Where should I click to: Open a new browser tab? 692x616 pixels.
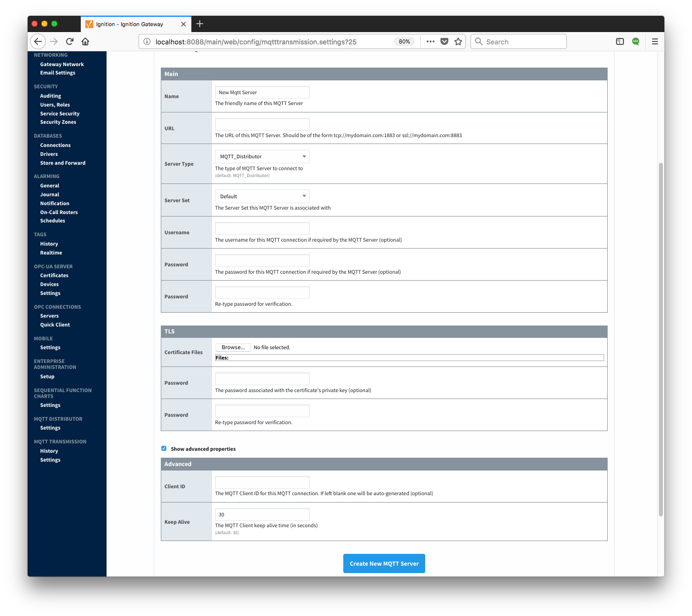pos(200,24)
